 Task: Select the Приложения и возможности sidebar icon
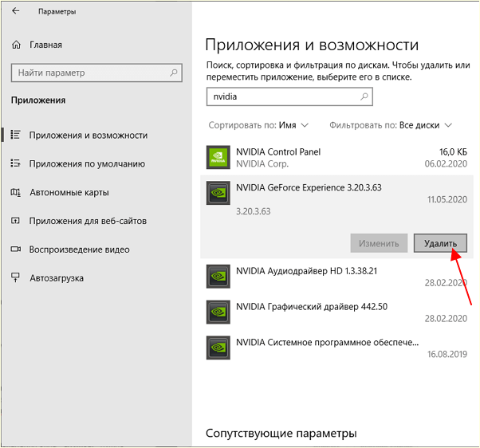click(x=16, y=135)
